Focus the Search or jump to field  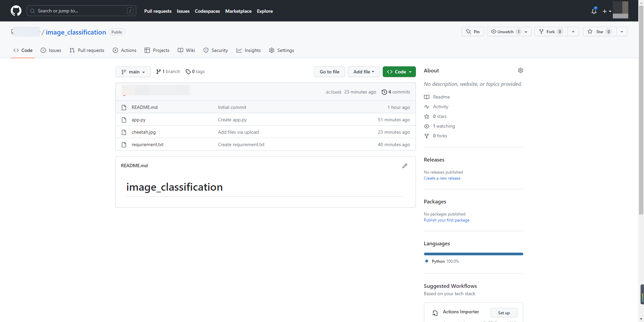81,11
